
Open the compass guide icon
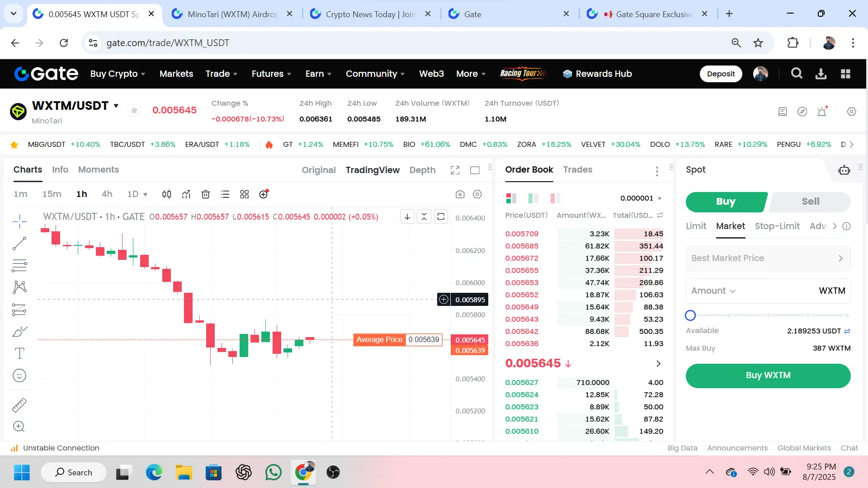click(x=802, y=112)
